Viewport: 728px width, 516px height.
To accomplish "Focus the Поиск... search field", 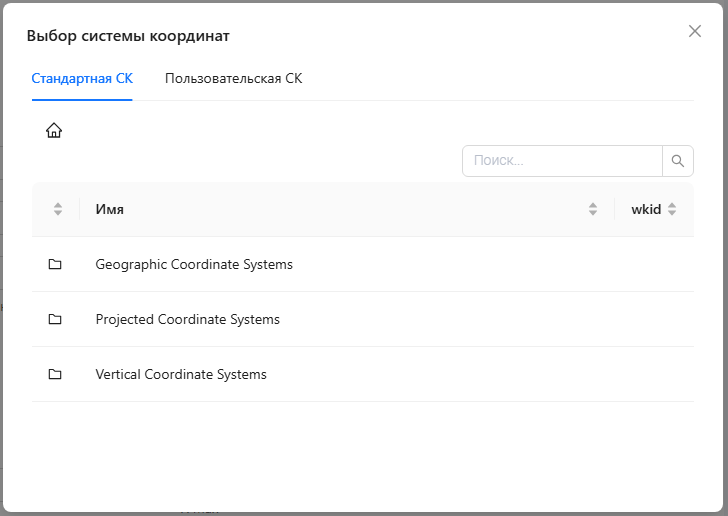I will [x=562, y=160].
